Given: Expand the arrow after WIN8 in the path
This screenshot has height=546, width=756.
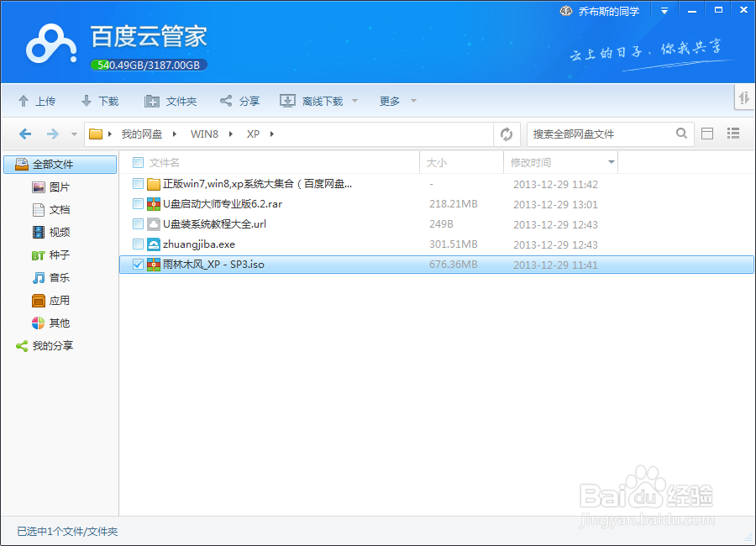Looking at the screenshot, I should 231,134.
